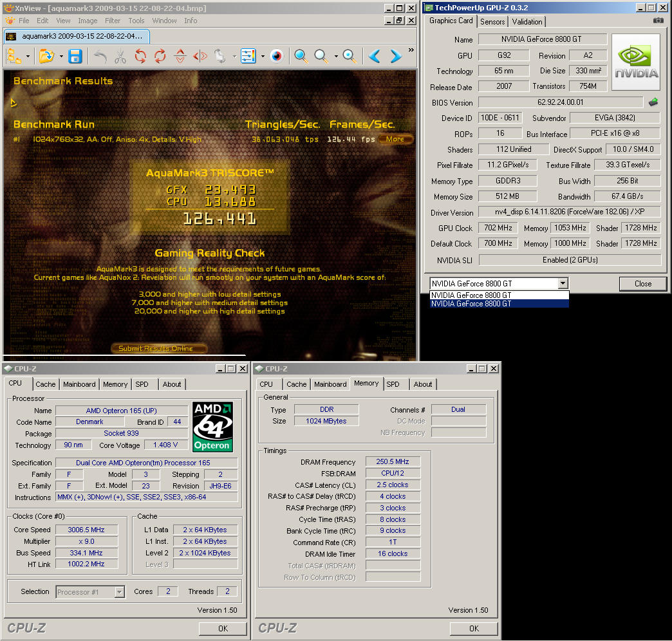Viewport: 672px width, 641px height.
Task: Expand the Zoom out dropdown arrow
Action: tap(335, 56)
